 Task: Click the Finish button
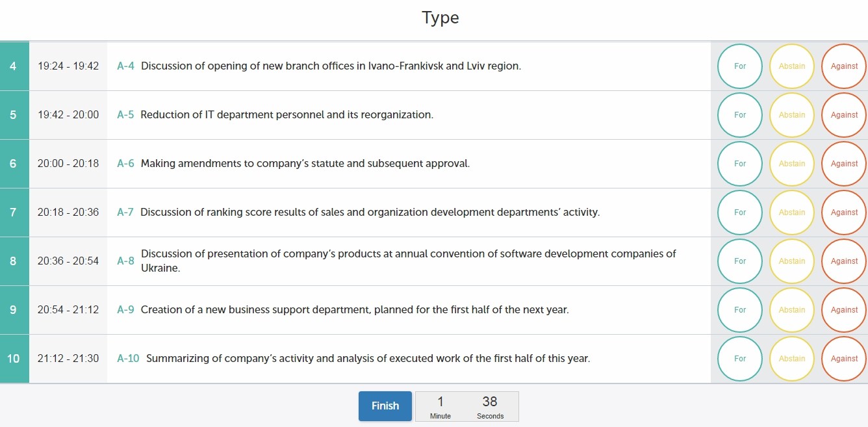pos(385,406)
